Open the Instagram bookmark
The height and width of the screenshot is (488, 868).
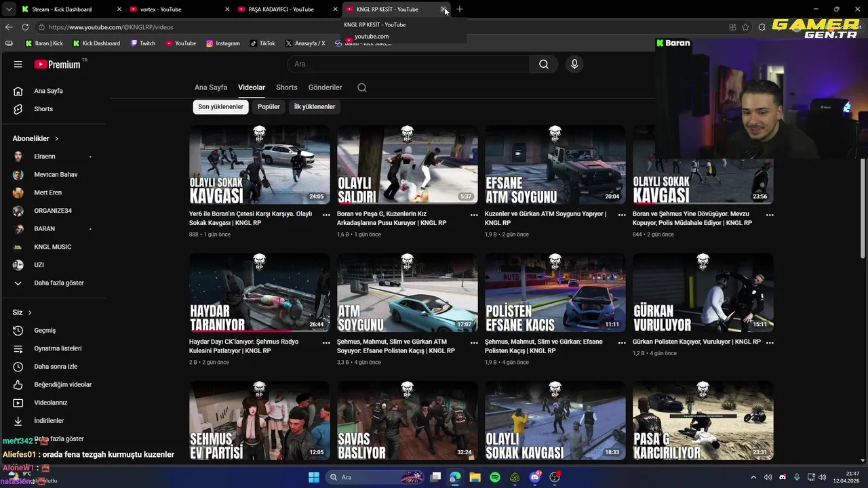pos(223,43)
